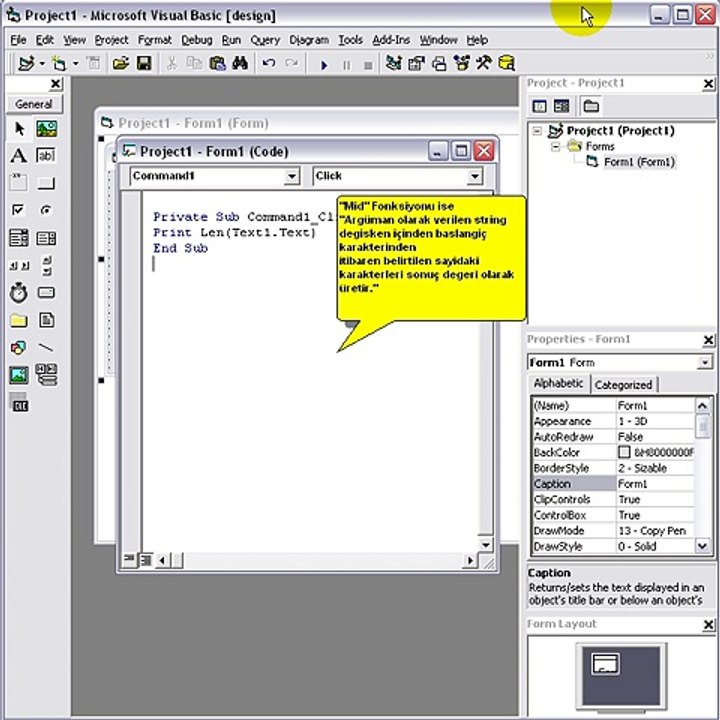Click View Object icon in Project panel
Image resolution: width=720 pixels, height=720 pixels.
tap(561, 107)
